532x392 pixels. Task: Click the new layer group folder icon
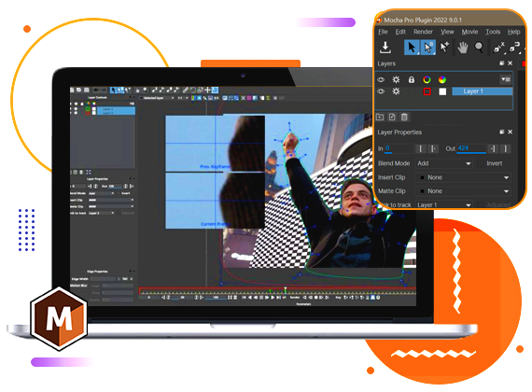point(380,117)
